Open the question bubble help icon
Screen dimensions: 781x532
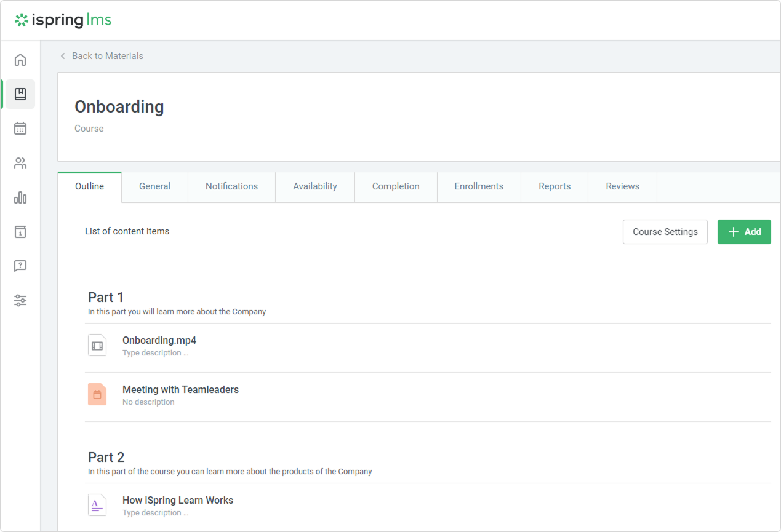[20, 266]
